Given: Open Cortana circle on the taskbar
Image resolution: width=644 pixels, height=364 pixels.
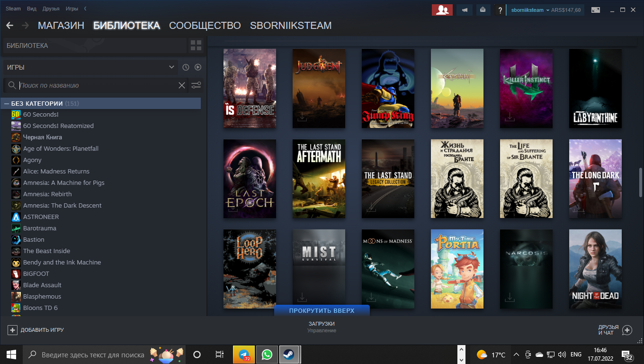Looking at the screenshot, I should click(x=197, y=355).
